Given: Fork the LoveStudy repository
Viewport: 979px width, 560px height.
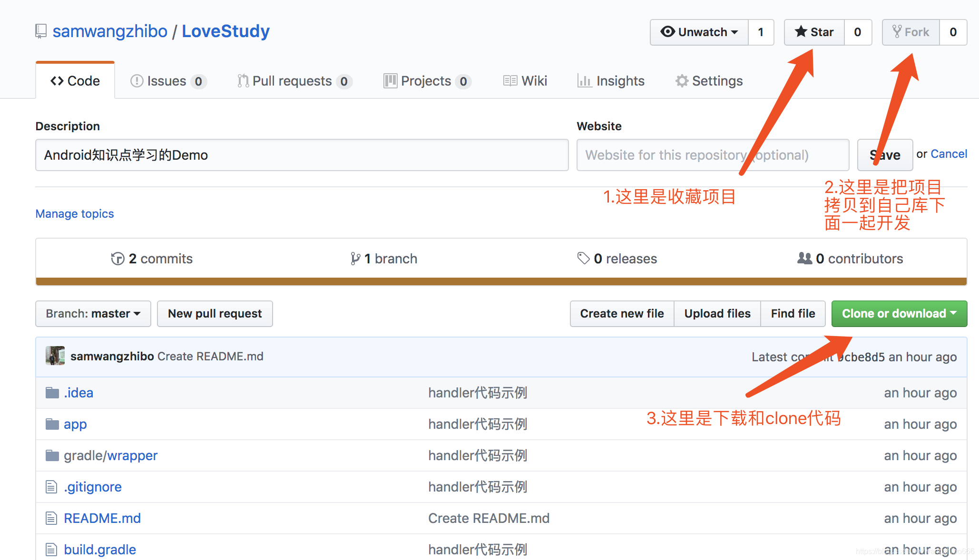Looking at the screenshot, I should (911, 32).
